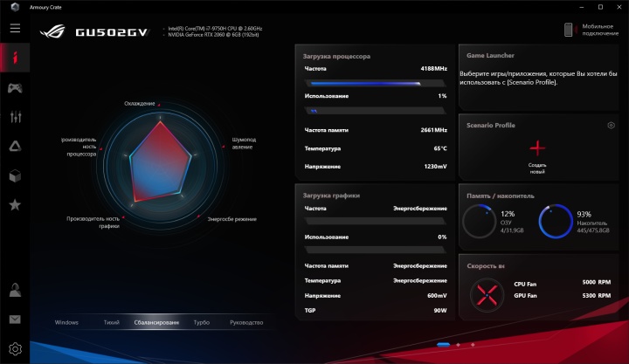The width and height of the screenshot is (629, 364).
Task: Click the GPU usage bar
Action: point(375,250)
